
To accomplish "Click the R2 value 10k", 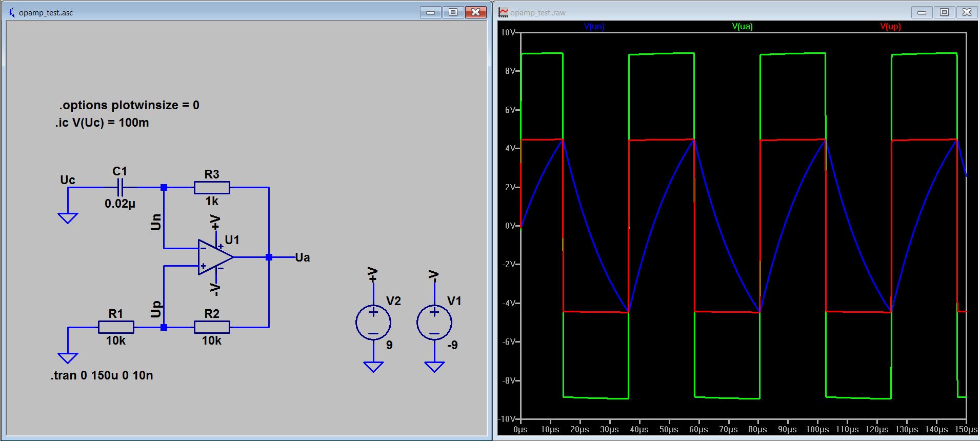I will point(212,341).
